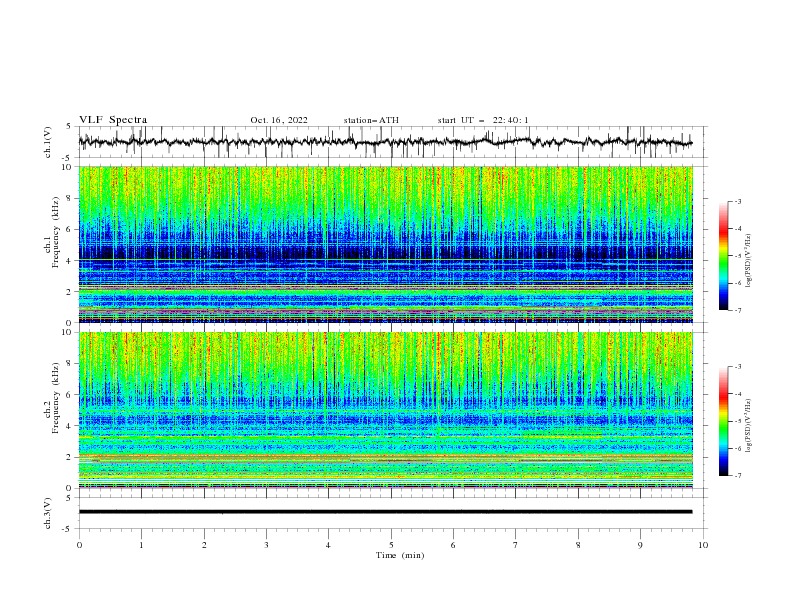The height and width of the screenshot is (612, 792).
Task: Click the time axis tick label "7"
Action: coord(516,545)
